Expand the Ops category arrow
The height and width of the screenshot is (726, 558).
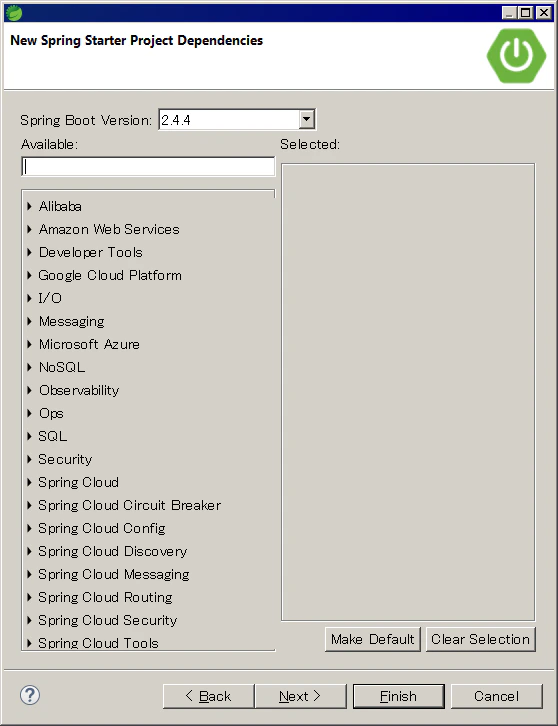pyautogui.click(x=29, y=413)
